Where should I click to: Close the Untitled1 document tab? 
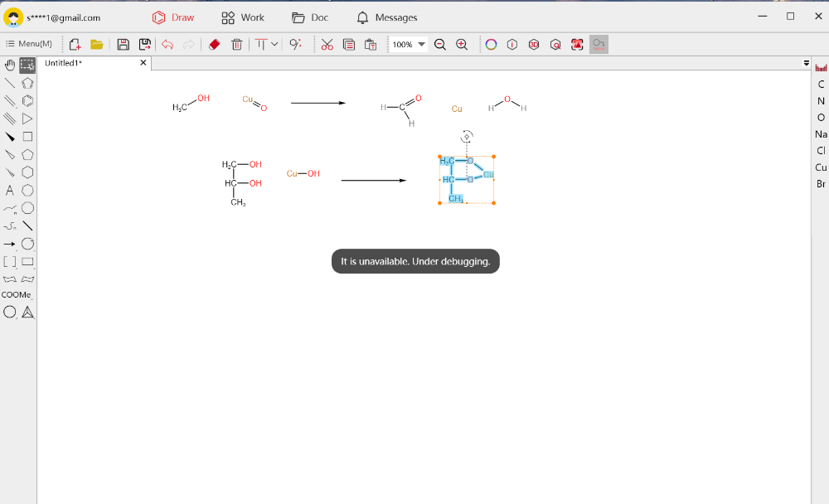(x=143, y=63)
